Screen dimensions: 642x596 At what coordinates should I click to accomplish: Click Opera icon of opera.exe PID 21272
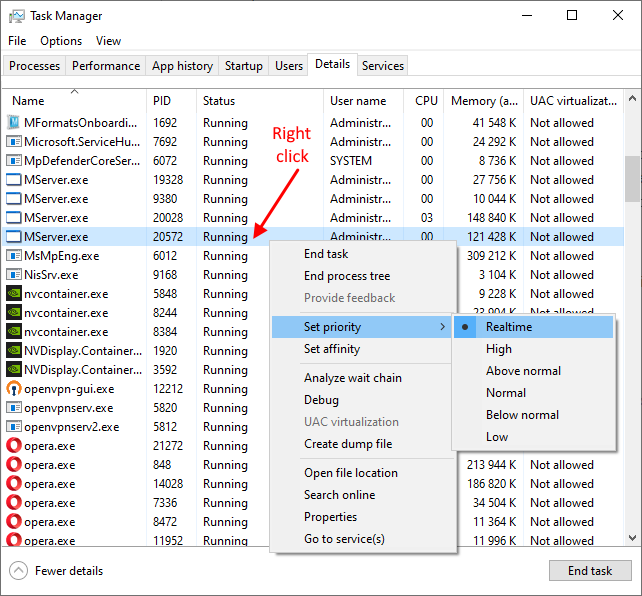coord(14,445)
